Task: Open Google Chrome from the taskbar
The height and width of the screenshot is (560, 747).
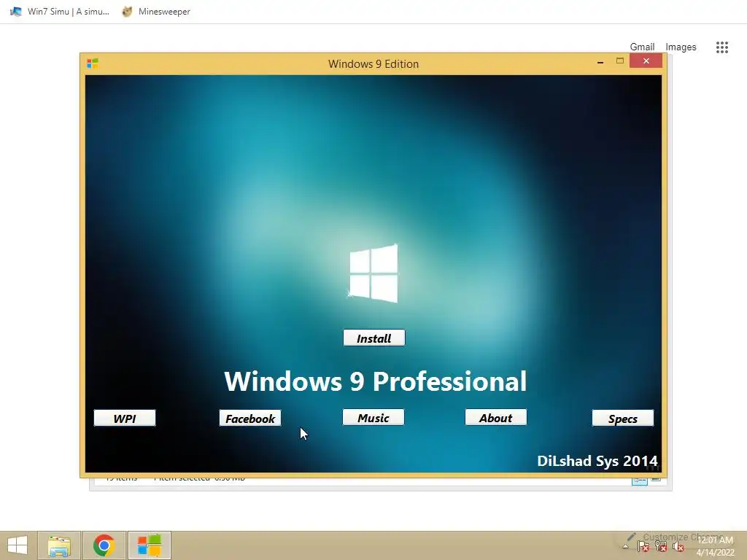Action: click(x=104, y=545)
